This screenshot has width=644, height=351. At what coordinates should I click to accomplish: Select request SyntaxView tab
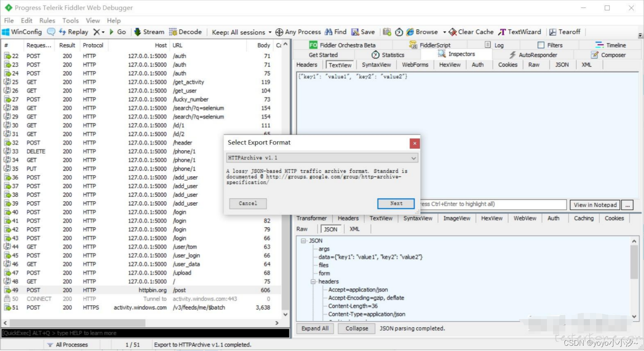coord(376,65)
